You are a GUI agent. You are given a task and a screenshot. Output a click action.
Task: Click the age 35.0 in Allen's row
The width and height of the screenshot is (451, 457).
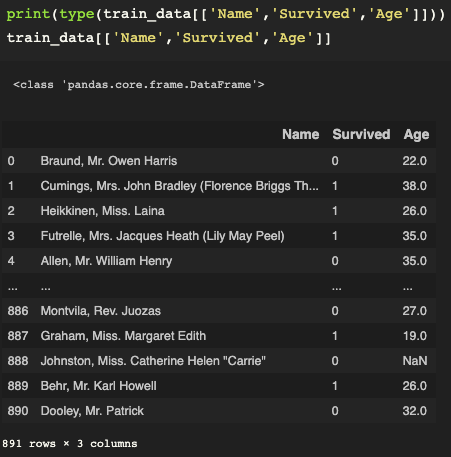coord(415,261)
